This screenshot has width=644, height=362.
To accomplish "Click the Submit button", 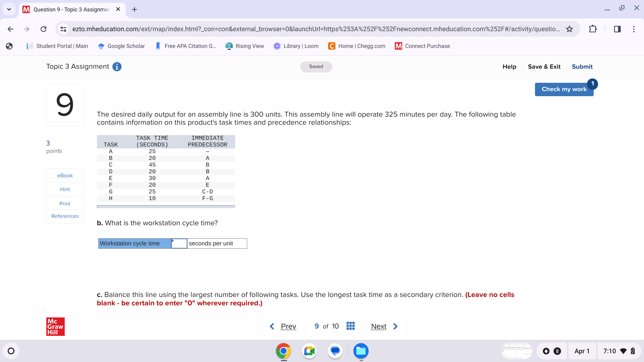I will (582, 67).
